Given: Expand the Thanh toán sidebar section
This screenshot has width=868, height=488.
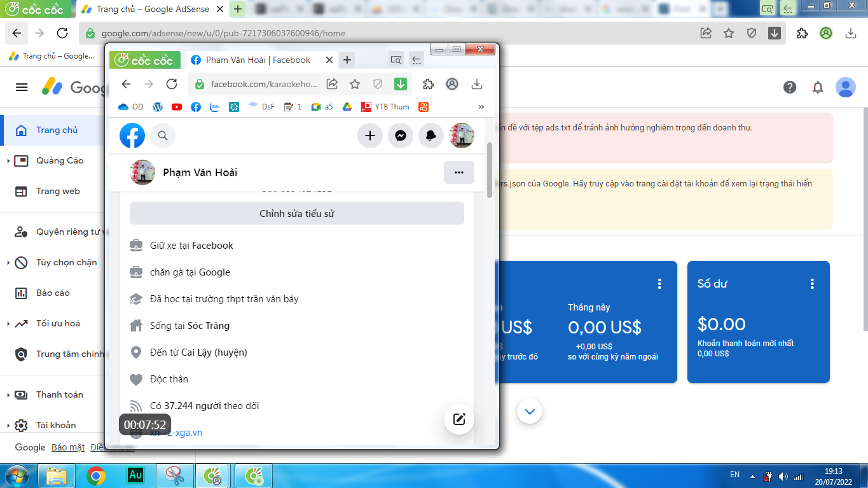Looking at the screenshot, I should click(x=8, y=395).
